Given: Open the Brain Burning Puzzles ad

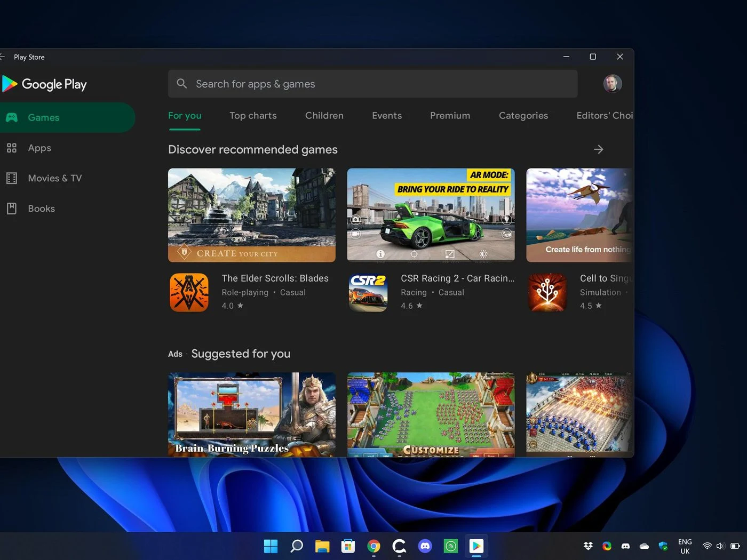Looking at the screenshot, I should (x=252, y=414).
